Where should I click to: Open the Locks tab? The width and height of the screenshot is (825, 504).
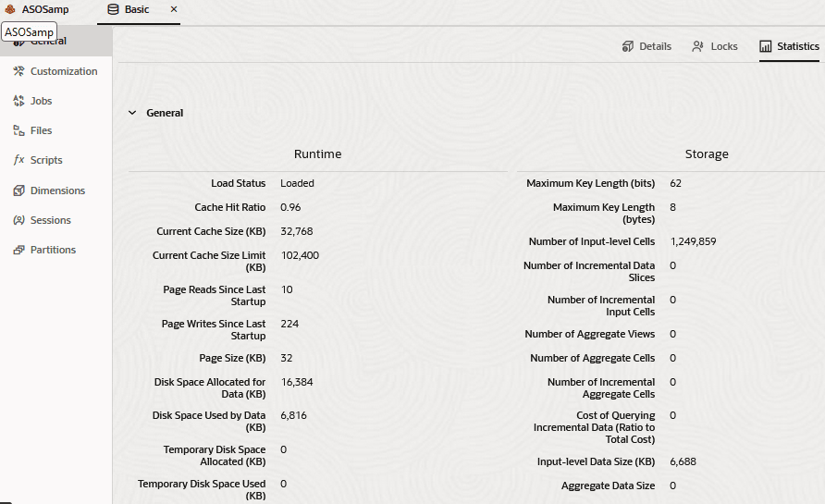pos(715,46)
